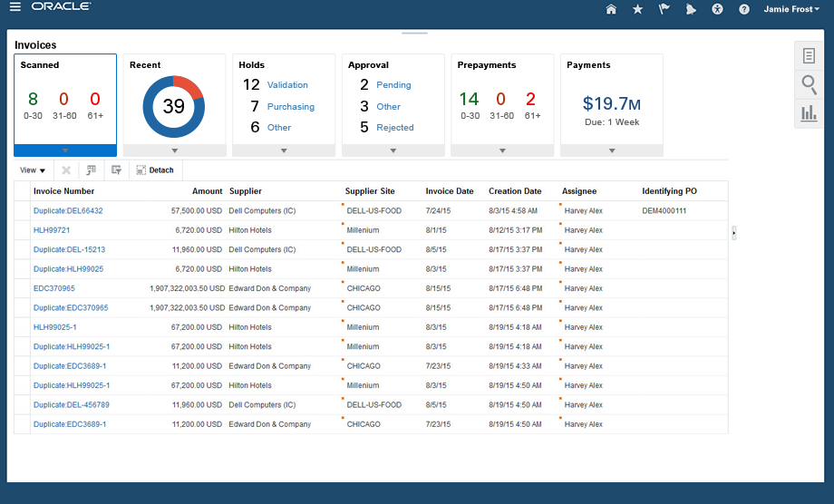Open the Jamie Frost user menu
The height and width of the screenshot is (504, 834).
[792, 9]
